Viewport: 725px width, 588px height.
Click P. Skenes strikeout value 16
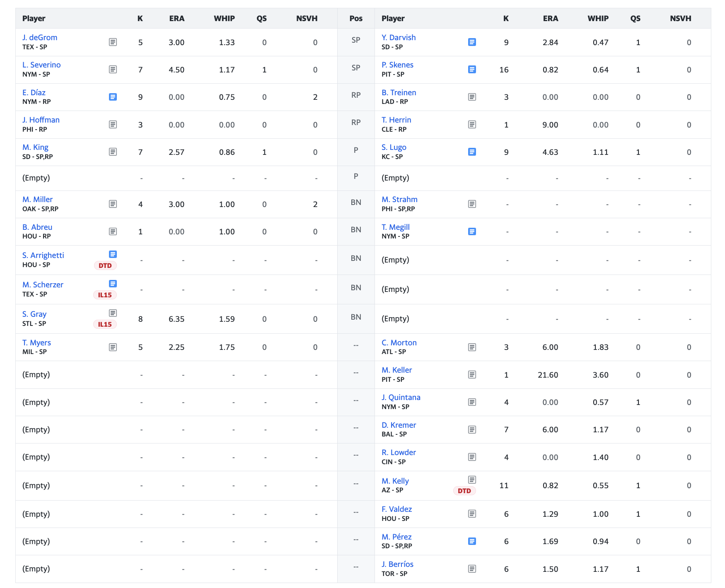[x=504, y=70]
